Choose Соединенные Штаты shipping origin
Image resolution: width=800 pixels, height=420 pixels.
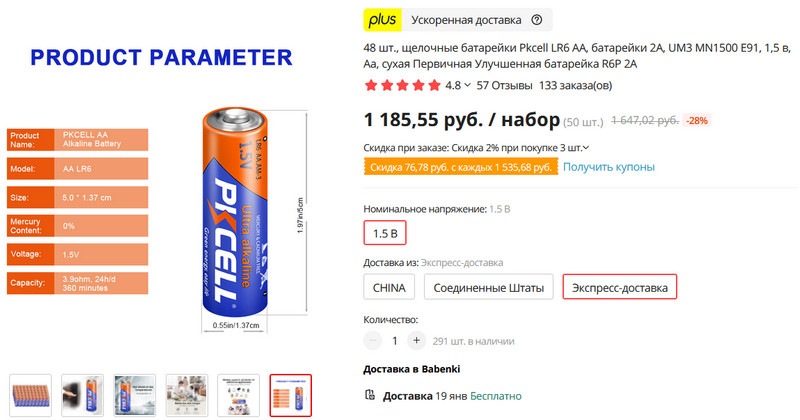tap(488, 287)
